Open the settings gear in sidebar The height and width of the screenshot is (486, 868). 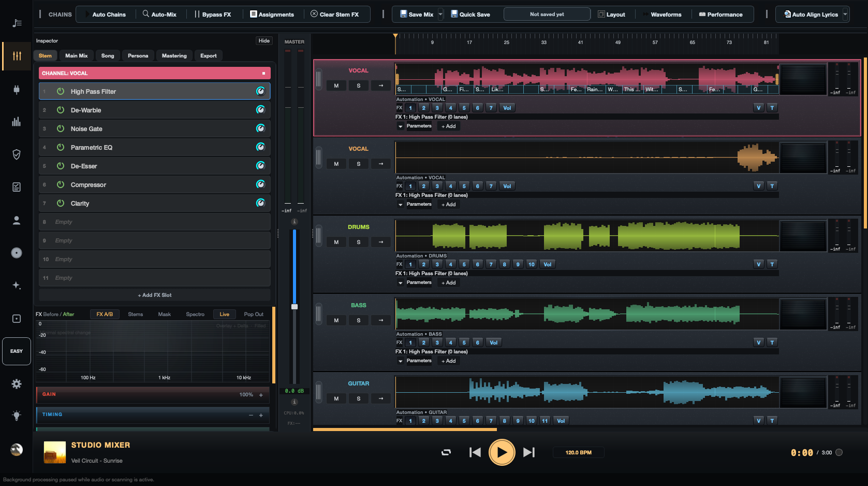[x=17, y=384]
